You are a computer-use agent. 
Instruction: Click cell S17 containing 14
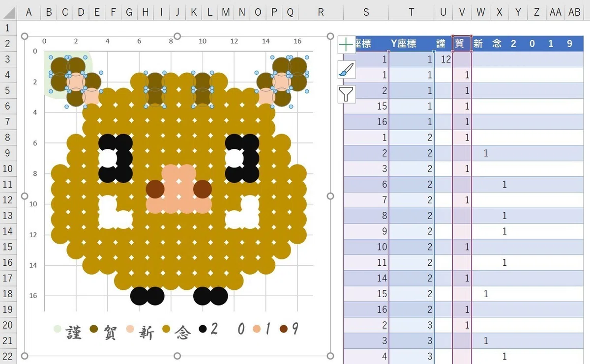coord(366,279)
